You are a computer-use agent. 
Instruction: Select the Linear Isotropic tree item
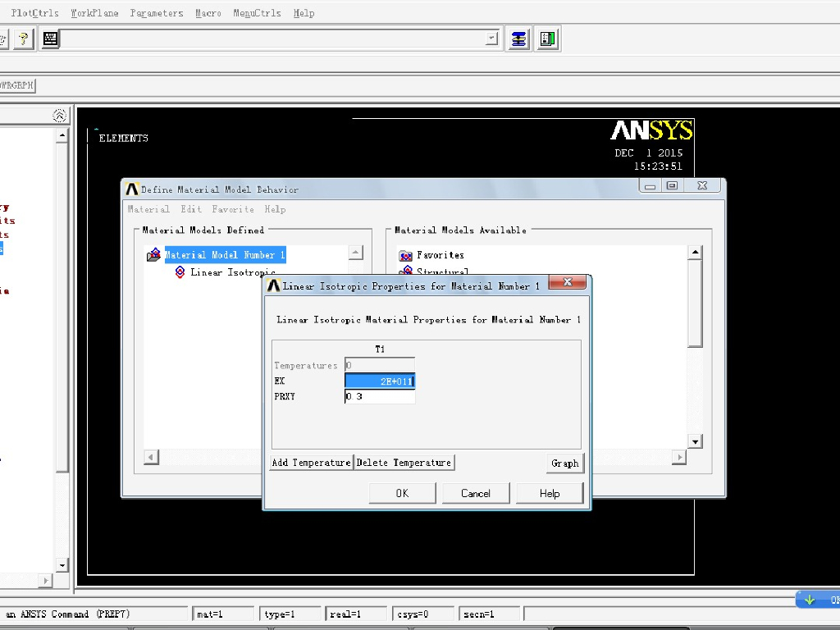[232, 272]
